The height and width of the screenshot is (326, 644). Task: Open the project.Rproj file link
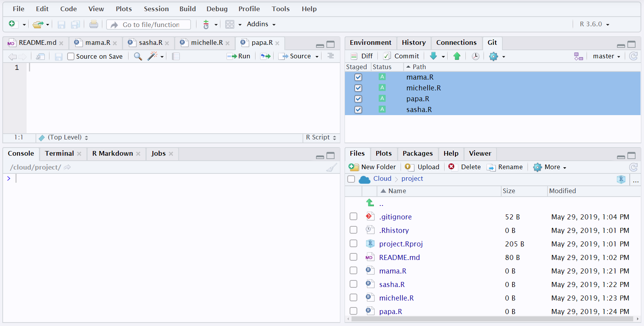(401, 244)
